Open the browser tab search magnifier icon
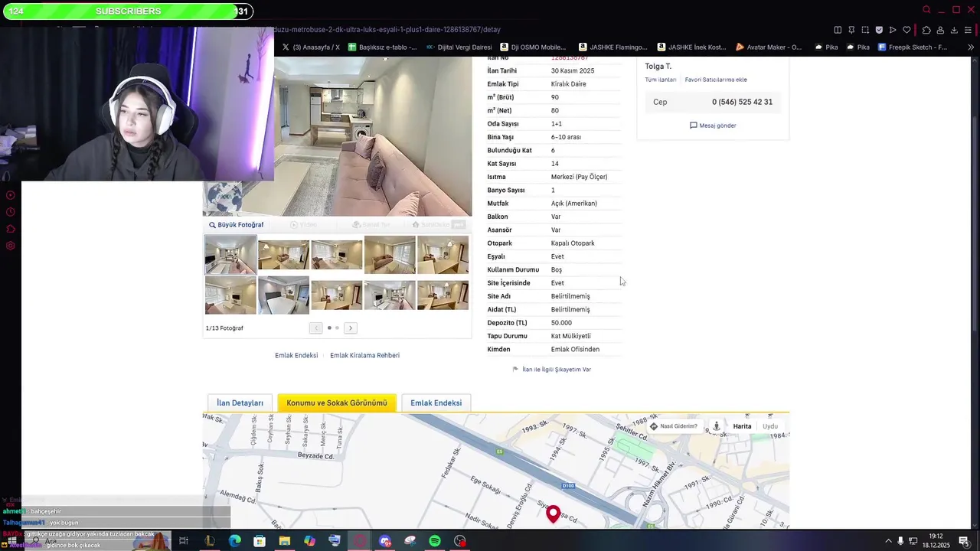This screenshot has height=551, width=980. (x=926, y=10)
